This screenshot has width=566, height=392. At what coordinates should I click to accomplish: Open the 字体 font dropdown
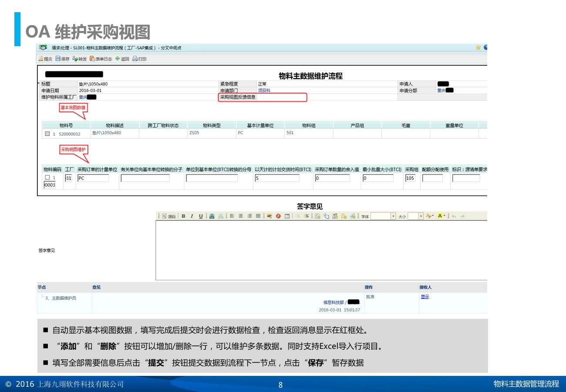point(393,216)
